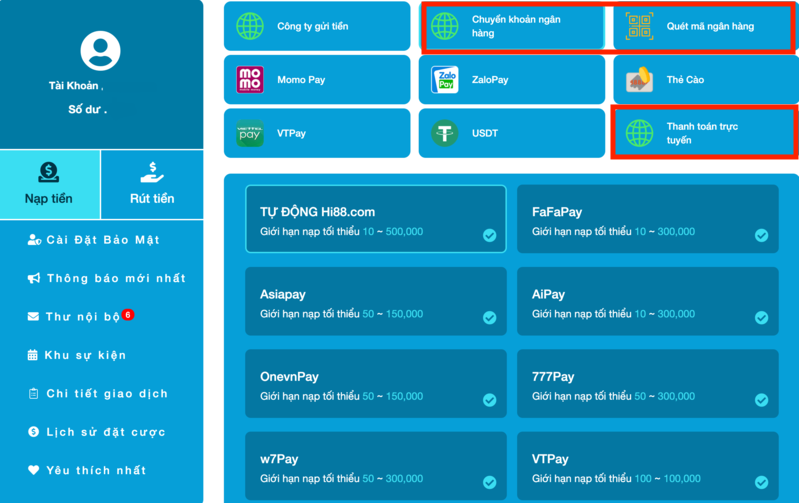
Task: Click the 777Pay channel title
Action: pos(553,377)
